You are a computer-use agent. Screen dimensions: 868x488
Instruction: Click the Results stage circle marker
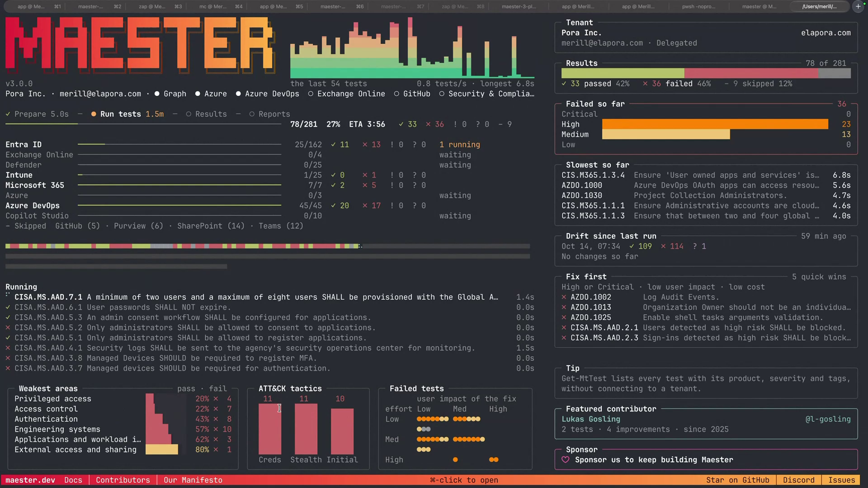[189, 114]
